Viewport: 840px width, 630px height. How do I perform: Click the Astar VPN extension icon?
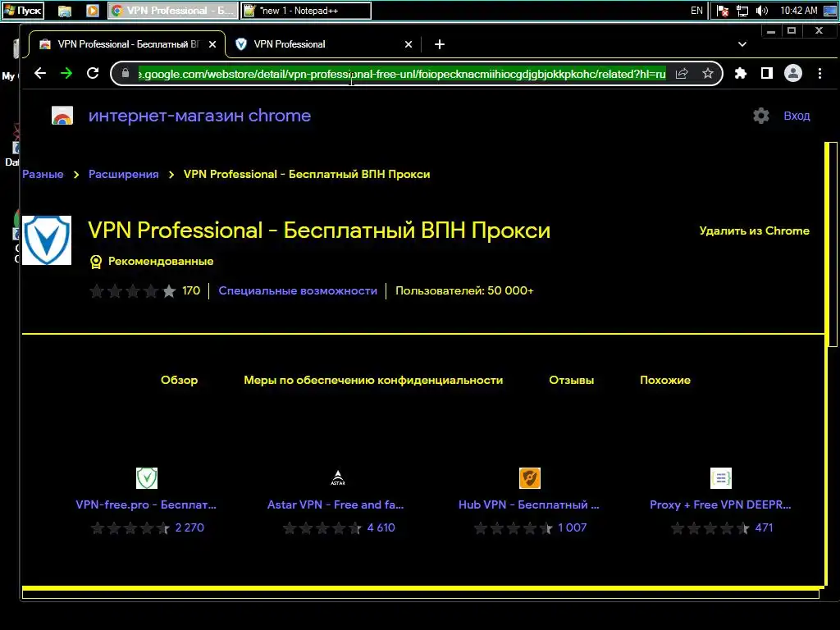[x=337, y=478]
